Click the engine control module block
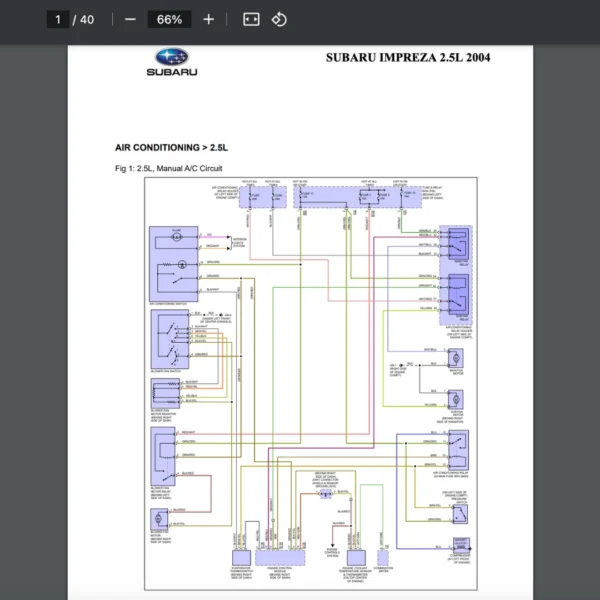 coord(283,552)
